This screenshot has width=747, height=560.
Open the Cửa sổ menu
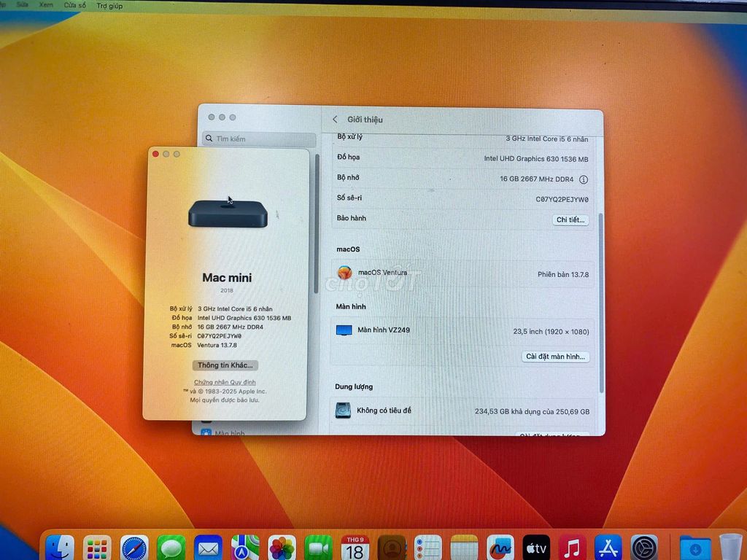click(75, 5)
